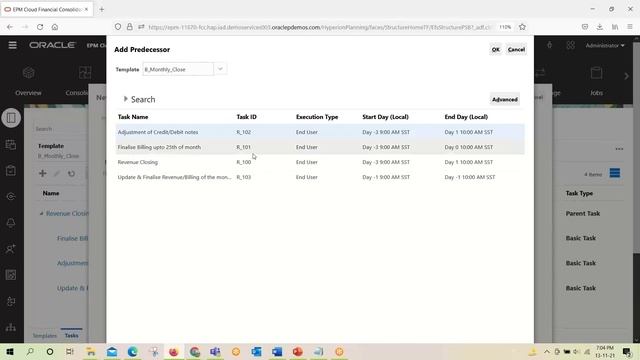Refresh the task list

tap(71, 173)
